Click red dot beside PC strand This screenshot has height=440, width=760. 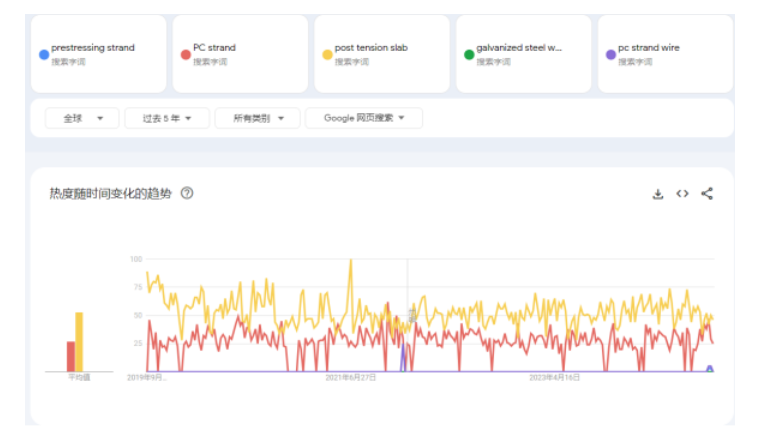coord(185,54)
